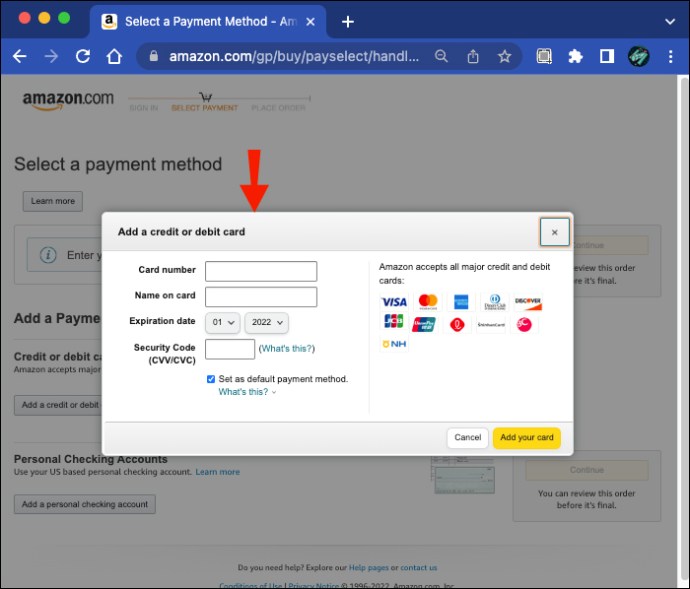The image size is (690, 589).
Task: Click the Cancel button
Action: 467,438
